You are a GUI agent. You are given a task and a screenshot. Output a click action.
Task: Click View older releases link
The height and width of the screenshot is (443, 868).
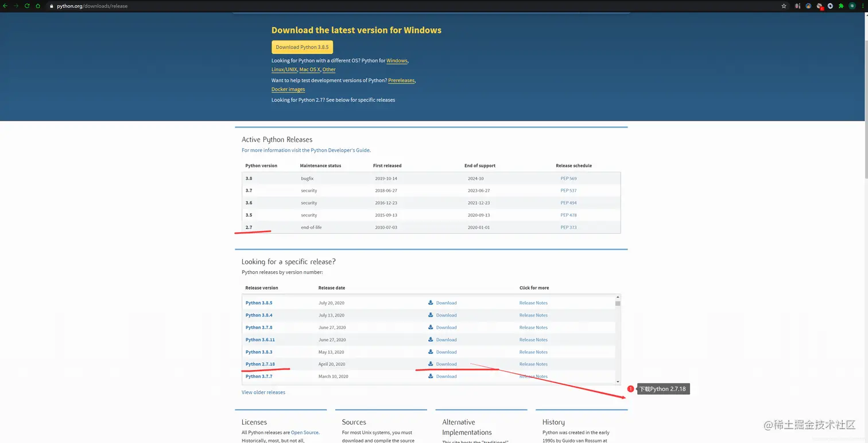(263, 392)
